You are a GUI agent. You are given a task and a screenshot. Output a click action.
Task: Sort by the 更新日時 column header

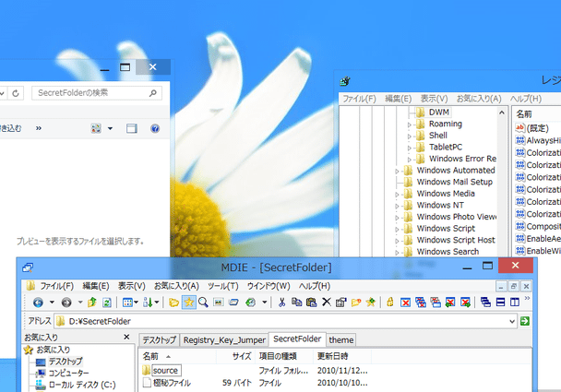coord(342,356)
